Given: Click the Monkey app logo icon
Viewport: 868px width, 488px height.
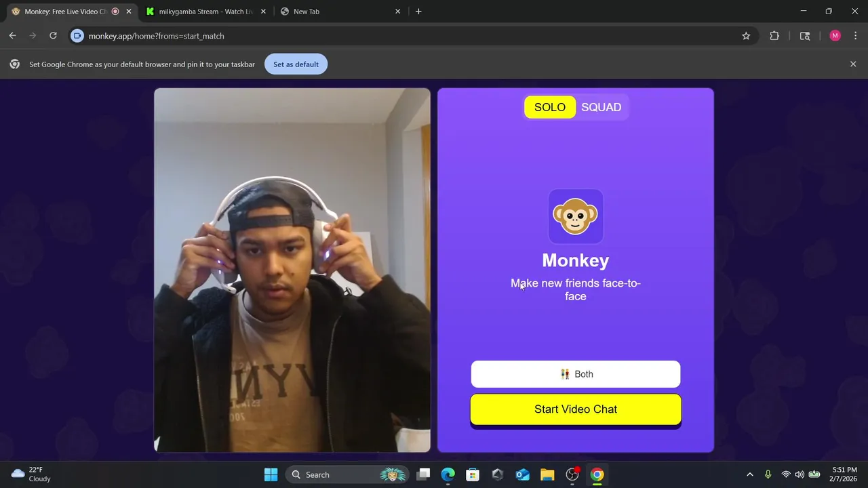Looking at the screenshot, I should click(x=576, y=216).
